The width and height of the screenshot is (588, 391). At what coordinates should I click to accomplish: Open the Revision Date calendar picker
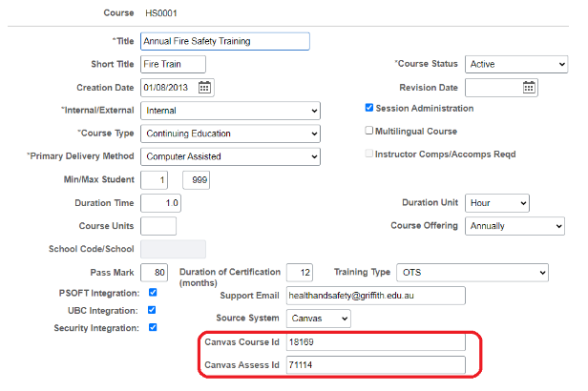(530, 88)
